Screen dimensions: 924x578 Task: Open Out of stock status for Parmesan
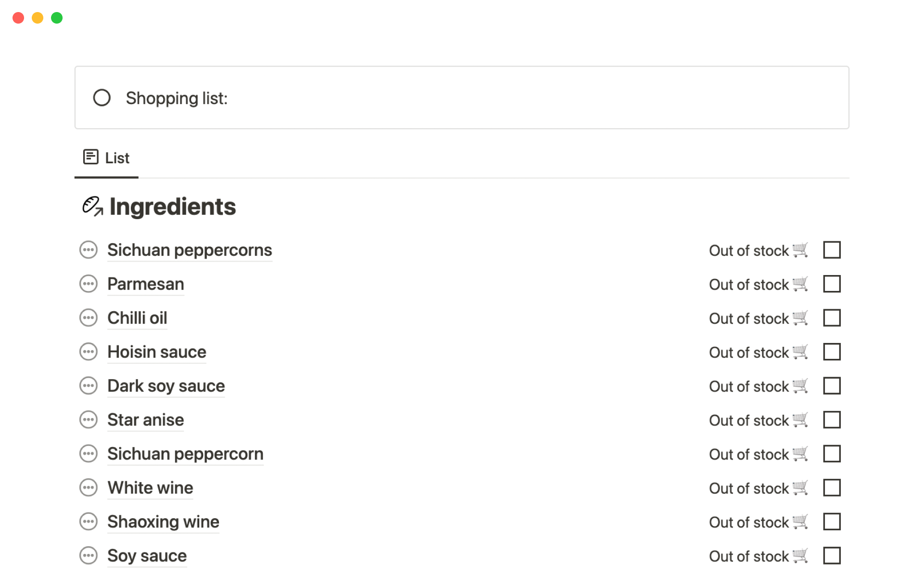(758, 285)
